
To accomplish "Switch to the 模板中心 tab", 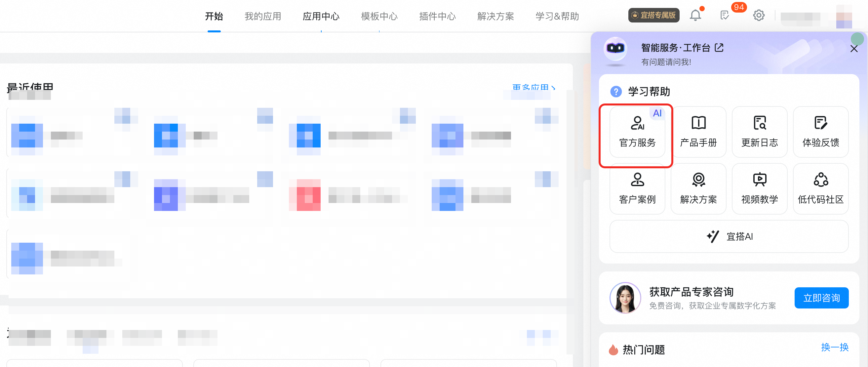I will [379, 16].
